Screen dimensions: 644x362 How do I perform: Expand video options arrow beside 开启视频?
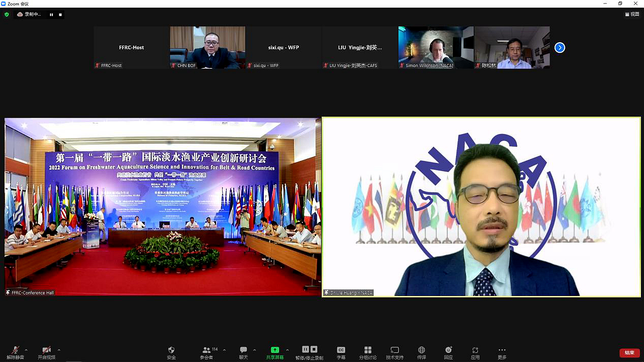tap(59, 350)
